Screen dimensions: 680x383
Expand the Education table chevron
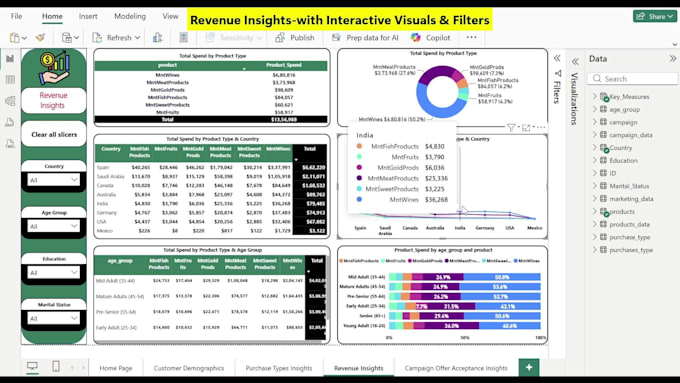pos(595,160)
